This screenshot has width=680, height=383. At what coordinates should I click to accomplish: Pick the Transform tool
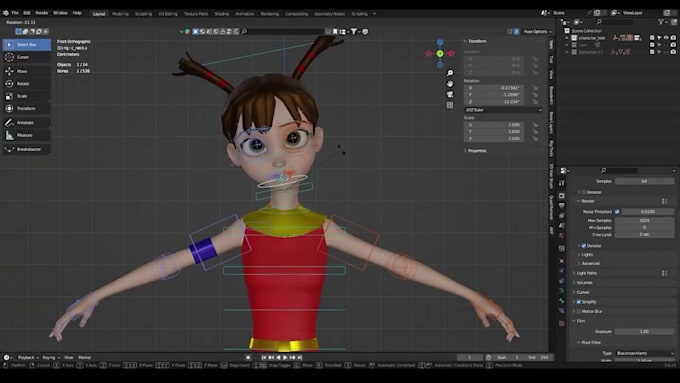coord(26,108)
